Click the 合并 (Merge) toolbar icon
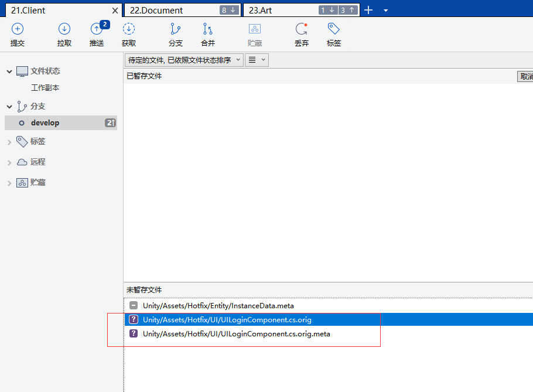 [208, 29]
